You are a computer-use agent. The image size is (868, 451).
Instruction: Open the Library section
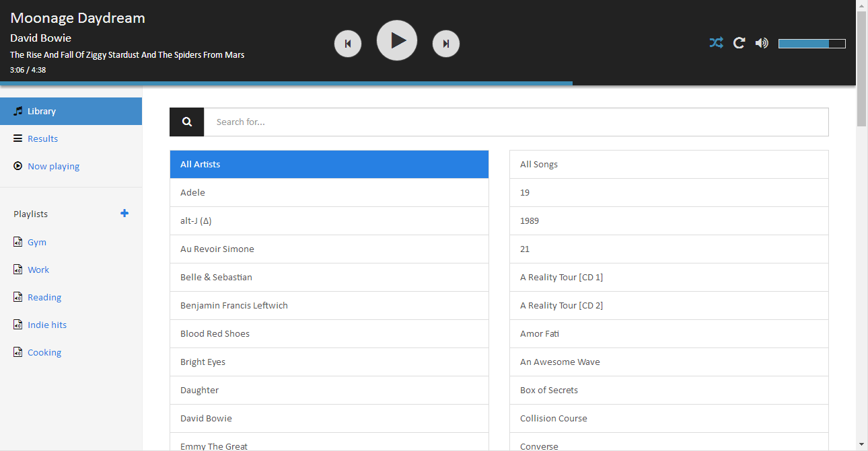click(71, 111)
